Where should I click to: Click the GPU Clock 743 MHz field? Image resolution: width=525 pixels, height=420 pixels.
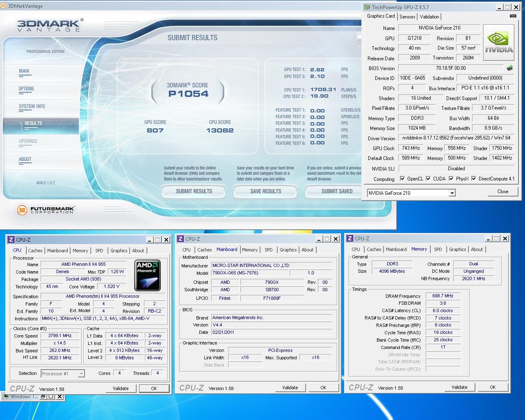coord(411,148)
